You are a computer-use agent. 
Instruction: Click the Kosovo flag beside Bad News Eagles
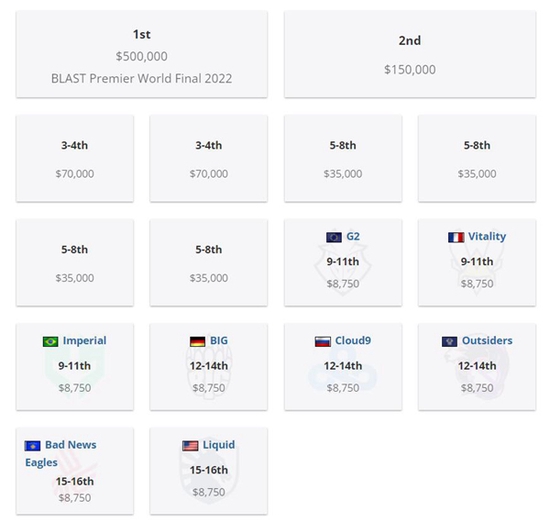(x=33, y=446)
